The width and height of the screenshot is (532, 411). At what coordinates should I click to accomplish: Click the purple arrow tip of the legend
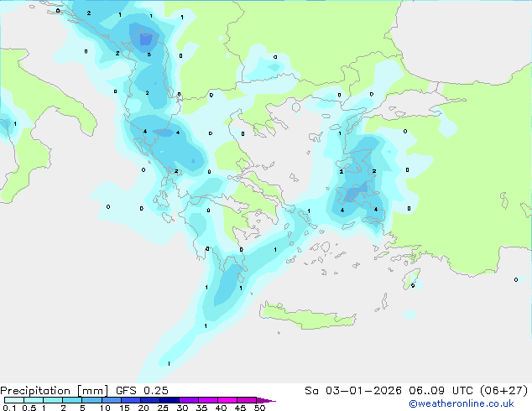tap(265, 401)
